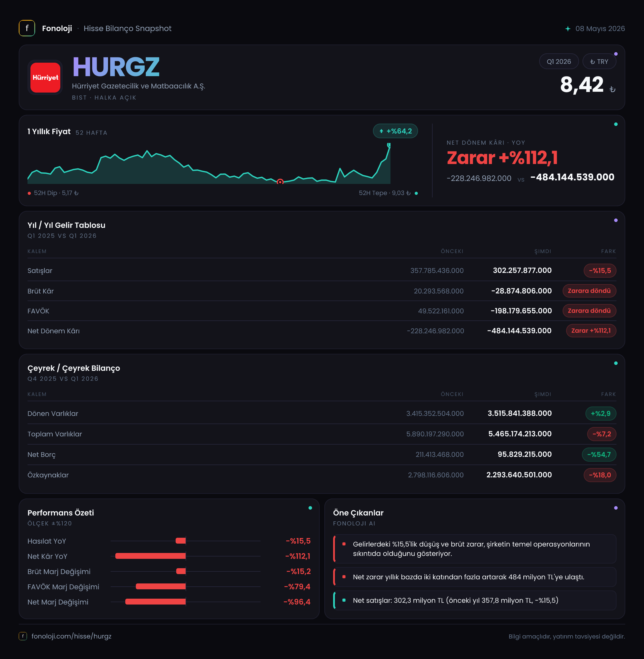
Task: Select the TRY currency pill
Action: 599,61
